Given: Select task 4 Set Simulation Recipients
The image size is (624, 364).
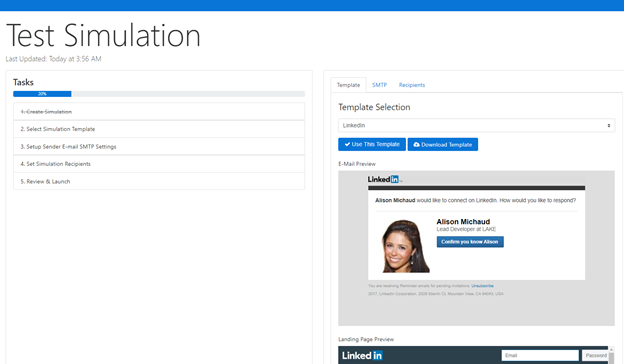Looking at the screenshot, I should pyautogui.click(x=159, y=164).
